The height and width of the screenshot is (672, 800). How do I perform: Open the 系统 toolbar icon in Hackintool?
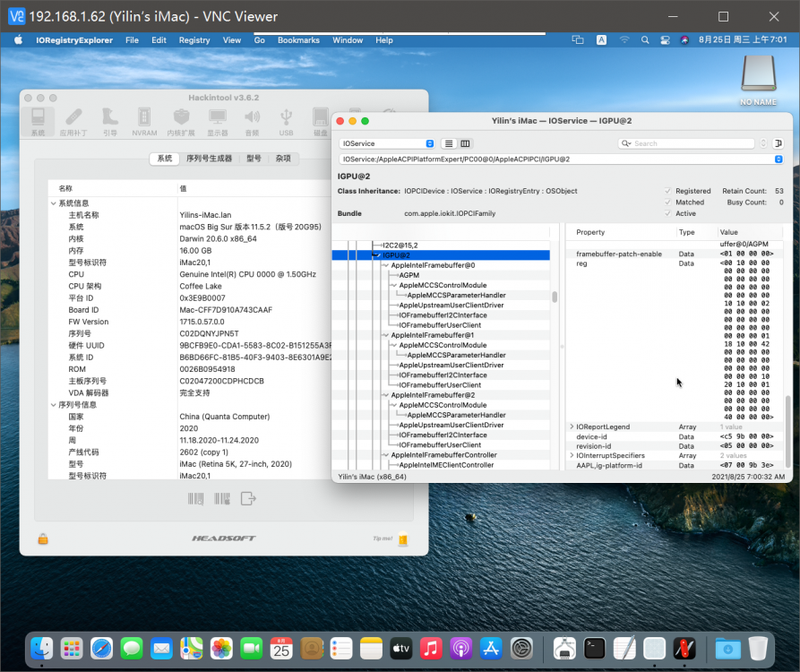(38, 122)
